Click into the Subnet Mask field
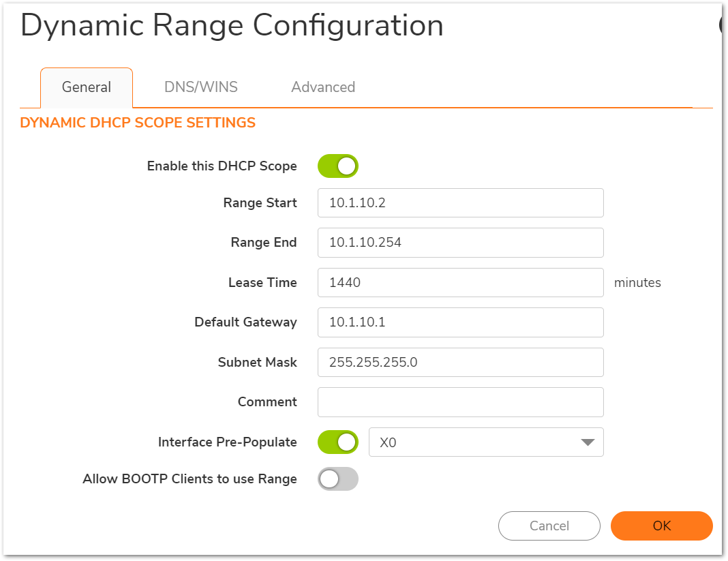 tap(460, 362)
